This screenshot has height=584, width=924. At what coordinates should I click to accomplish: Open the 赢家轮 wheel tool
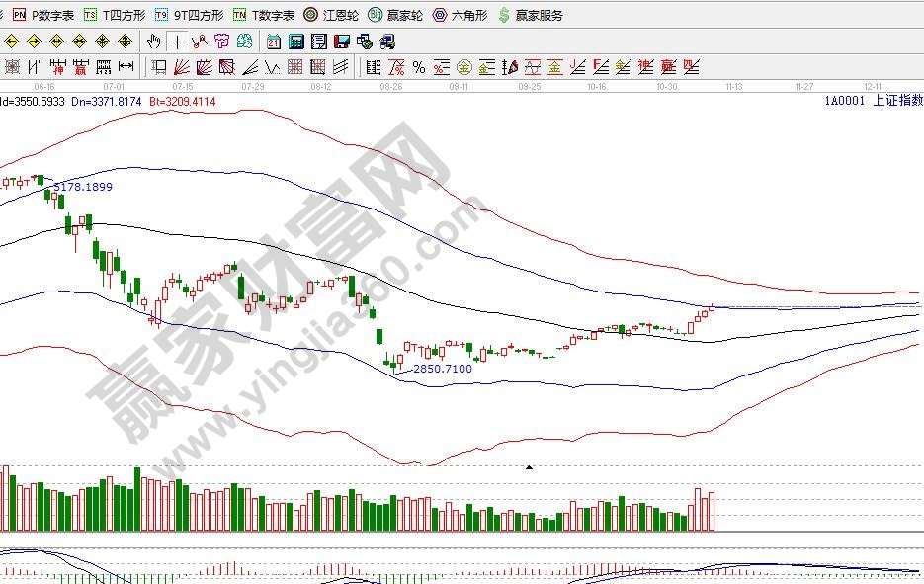click(x=395, y=15)
